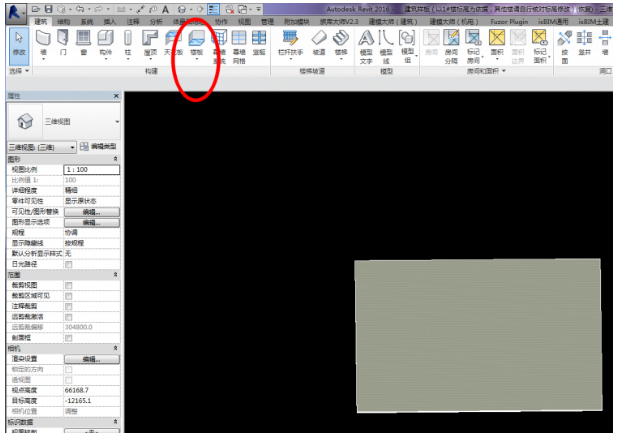The image size is (617, 439).
Task: Switch to the Fuzor Plugin ribbon tab
Action: tap(509, 22)
